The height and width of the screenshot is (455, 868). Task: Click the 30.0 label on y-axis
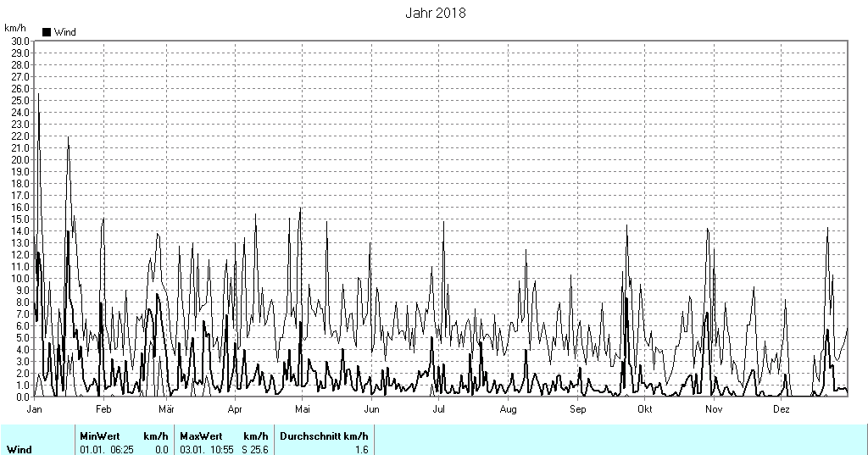pos(20,41)
